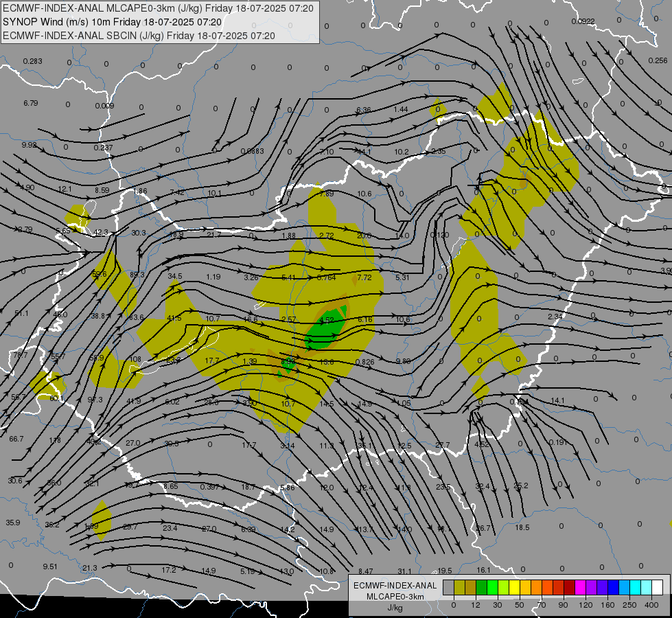Click the map value 35.9
The width and height of the screenshot is (672, 618).
(x=13, y=523)
